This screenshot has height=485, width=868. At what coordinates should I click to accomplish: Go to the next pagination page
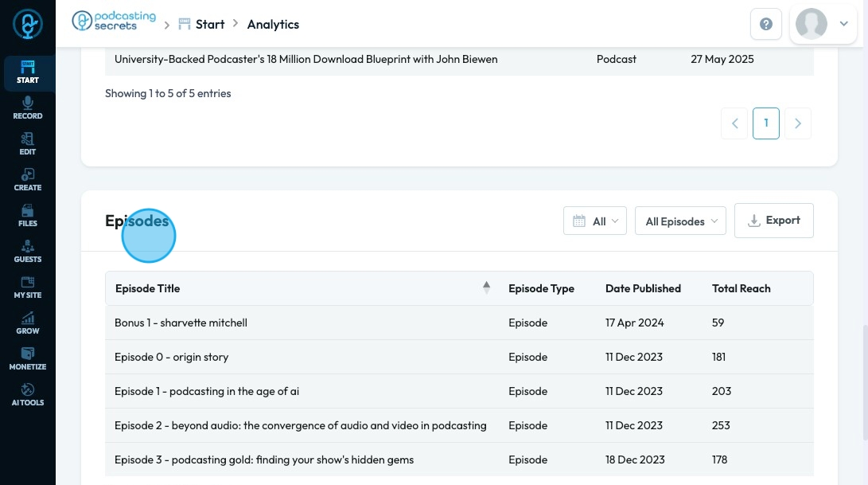pyautogui.click(x=798, y=123)
